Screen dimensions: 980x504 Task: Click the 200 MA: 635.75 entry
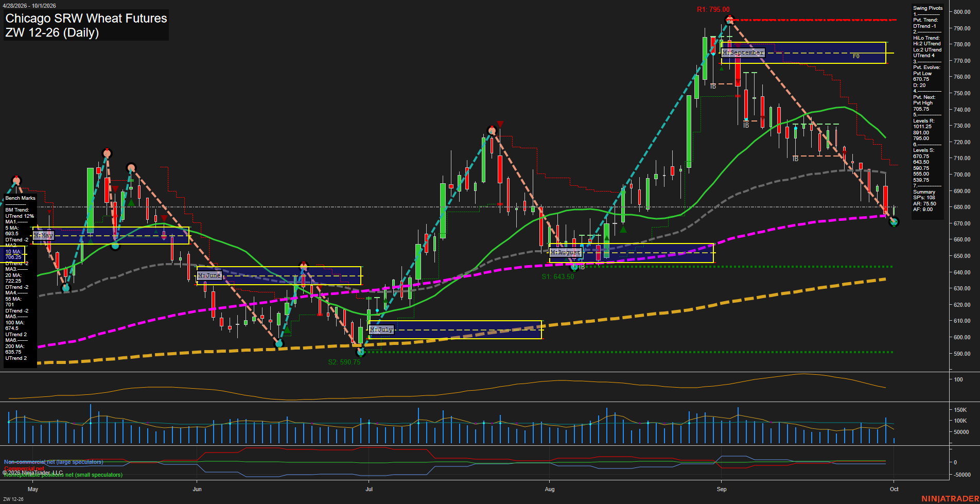coord(14,350)
